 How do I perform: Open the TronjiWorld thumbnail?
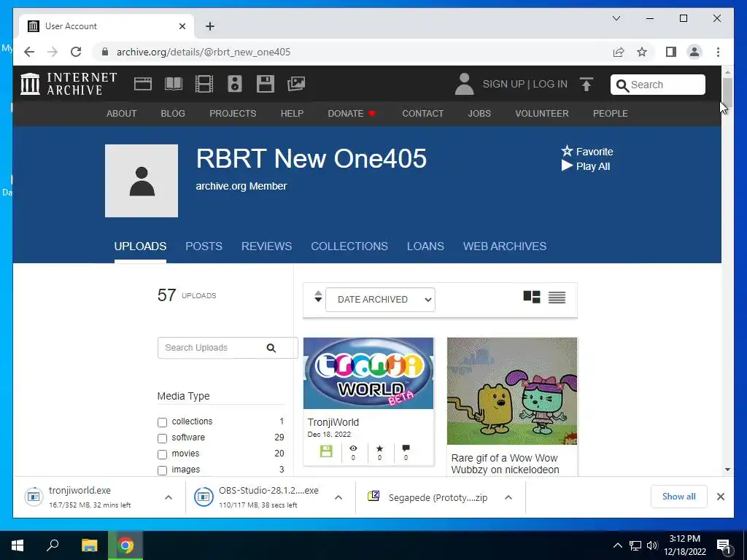click(368, 373)
